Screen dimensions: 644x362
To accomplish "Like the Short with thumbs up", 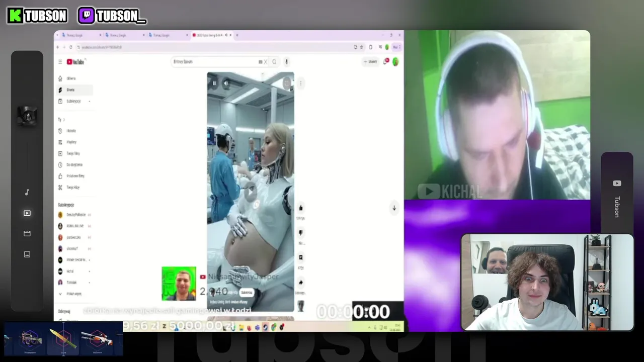I will 301,208.
